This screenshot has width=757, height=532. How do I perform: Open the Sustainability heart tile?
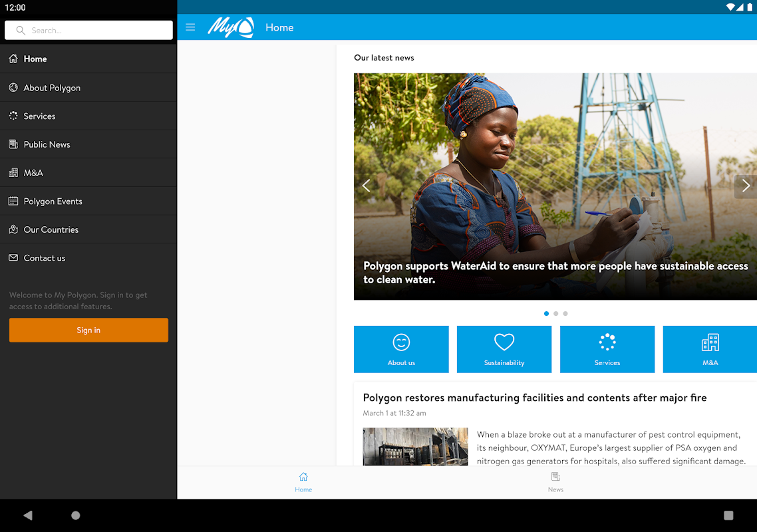(x=504, y=349)
